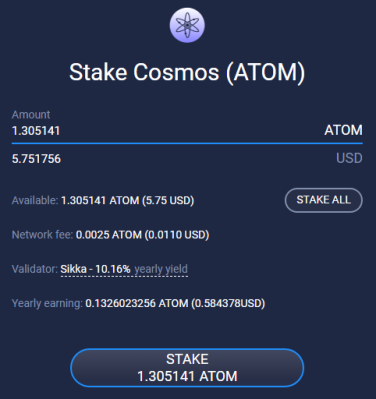Click the yearly yield text link
This screenshot has width=376, height=399.
pyautogui.click(x=161, y=269)
